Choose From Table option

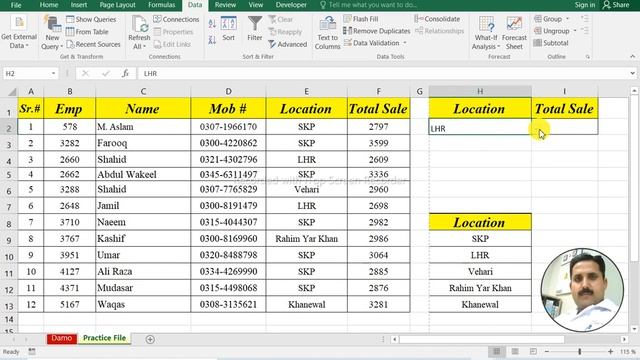(x=87, y=31)
